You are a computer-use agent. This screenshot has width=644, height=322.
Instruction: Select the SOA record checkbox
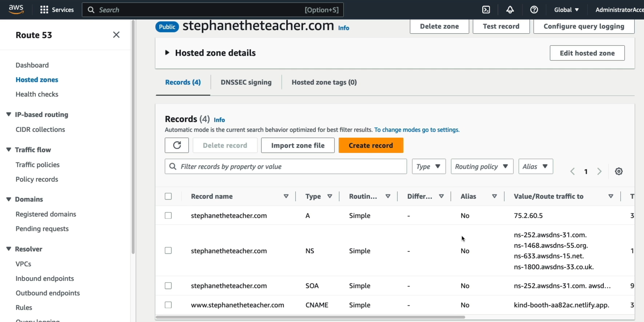[x=168, y=286]
